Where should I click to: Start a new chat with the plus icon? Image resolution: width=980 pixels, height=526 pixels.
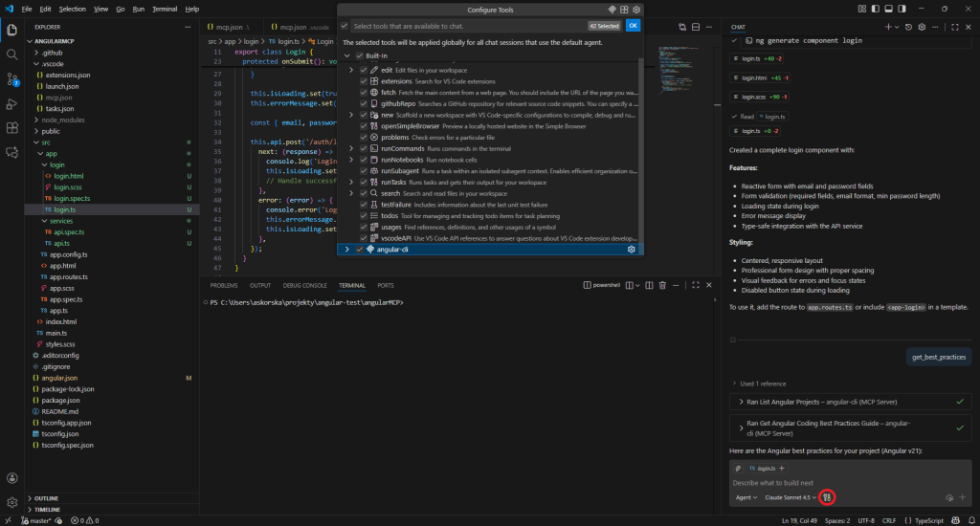click(x=888, y=27)
